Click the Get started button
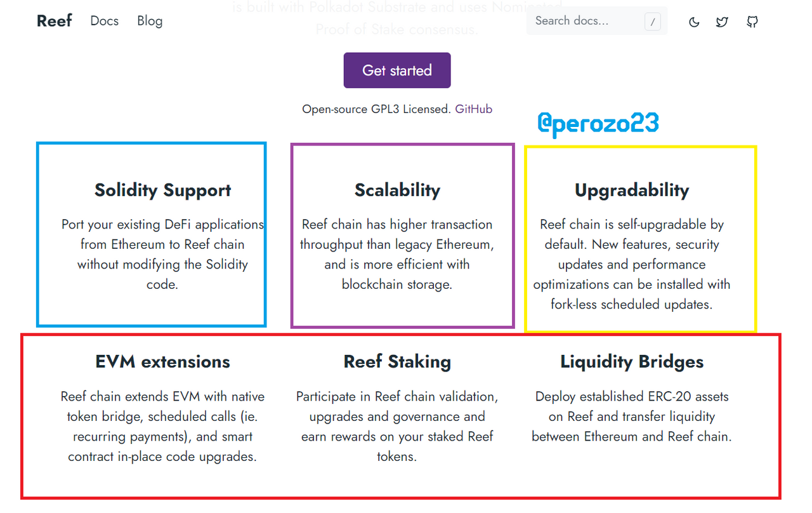The width and height of the screenshot is (812, 513). pyautogui.click(x=397, y=70)
